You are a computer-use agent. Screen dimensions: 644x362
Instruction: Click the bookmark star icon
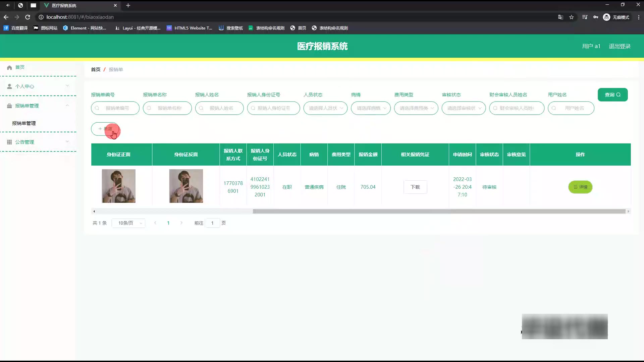coord(572,17)
